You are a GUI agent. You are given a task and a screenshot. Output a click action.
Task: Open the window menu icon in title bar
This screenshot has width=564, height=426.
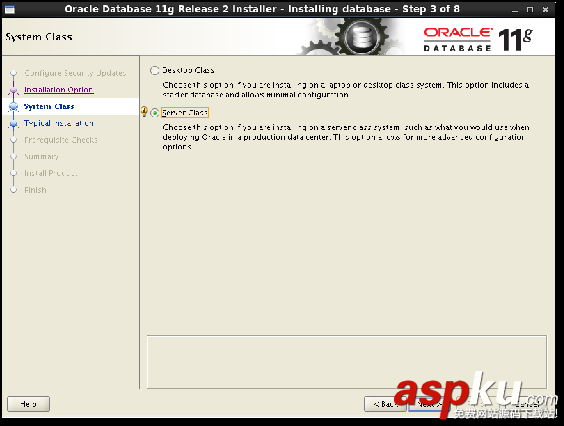pos(9,9)
